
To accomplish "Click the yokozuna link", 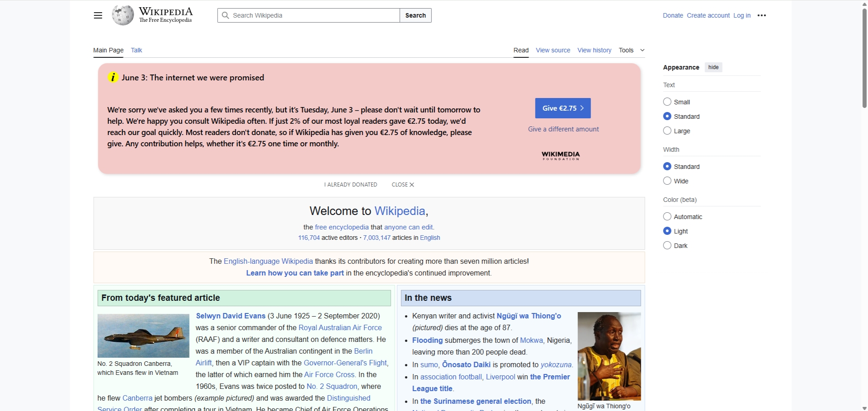I will [556, 364].
